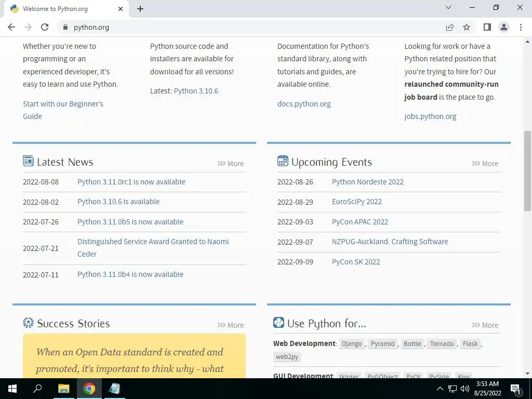This screenshot has height=399, width=532.
Task: Open the notification center icon
Action: (516, 389)
